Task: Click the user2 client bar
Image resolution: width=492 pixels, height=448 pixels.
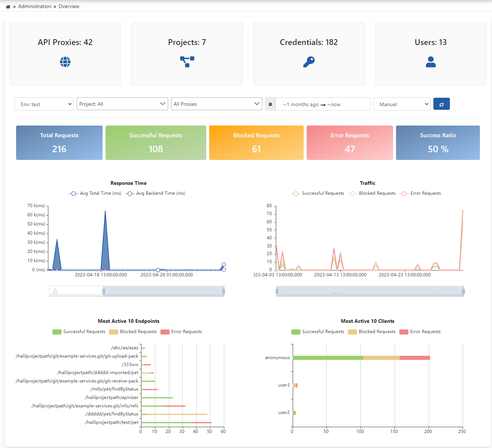Action: pos(294,413)
